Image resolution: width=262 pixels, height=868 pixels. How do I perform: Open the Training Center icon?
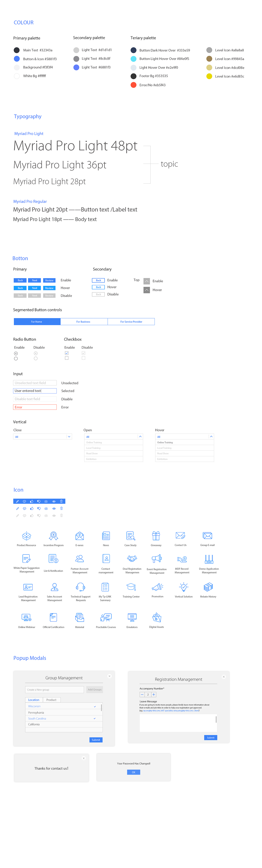131,587
